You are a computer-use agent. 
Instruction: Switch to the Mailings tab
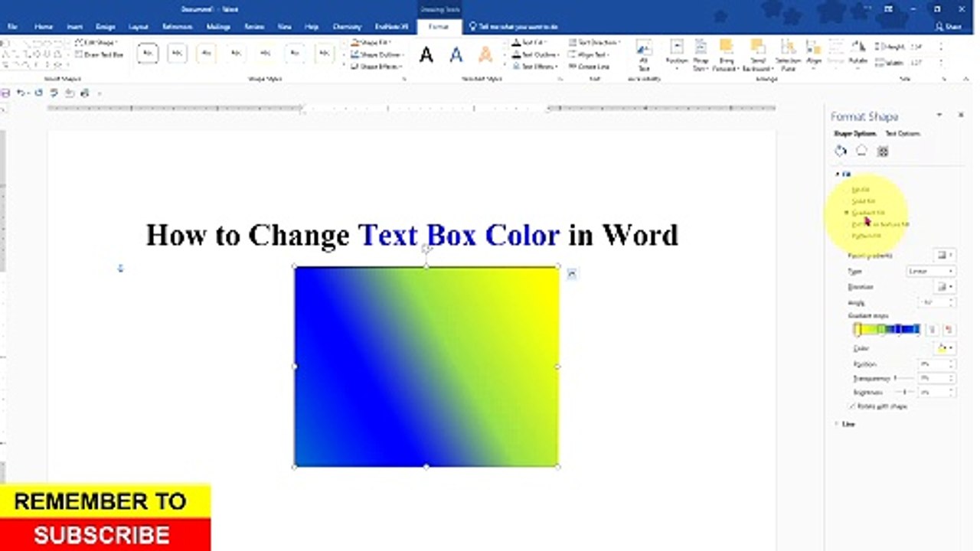[218, 26]
